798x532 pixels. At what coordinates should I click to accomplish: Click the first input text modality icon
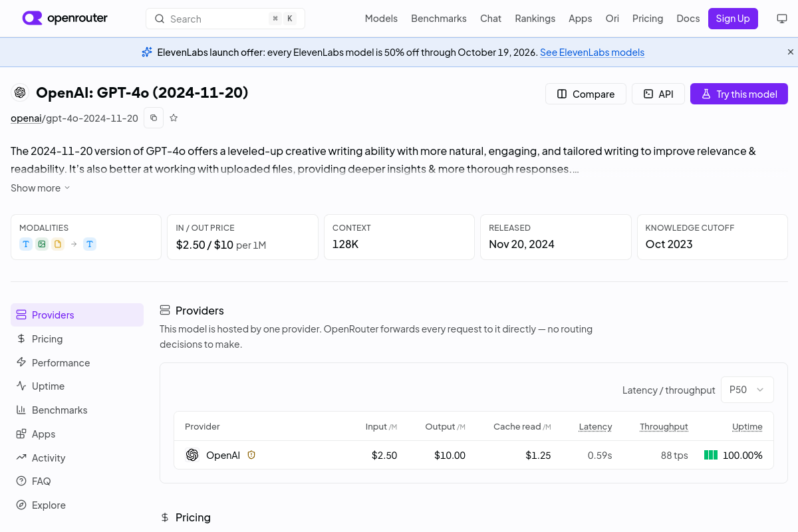click(x=26, y=244)
